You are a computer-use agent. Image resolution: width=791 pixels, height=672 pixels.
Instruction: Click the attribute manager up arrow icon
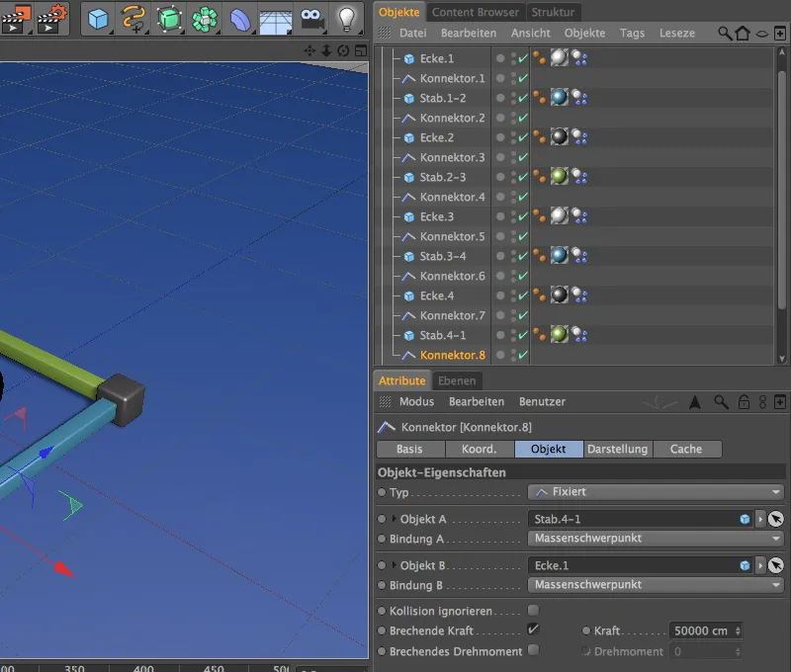(695, 402)
